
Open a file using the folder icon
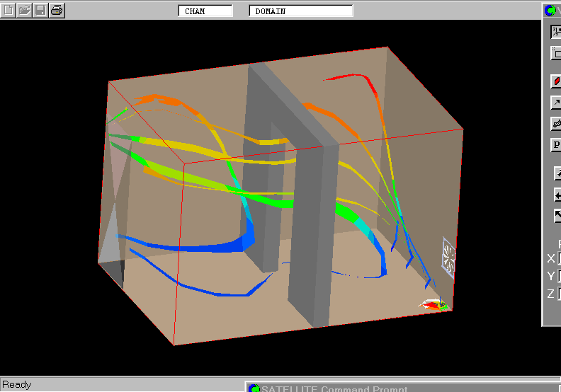[25, 11]
